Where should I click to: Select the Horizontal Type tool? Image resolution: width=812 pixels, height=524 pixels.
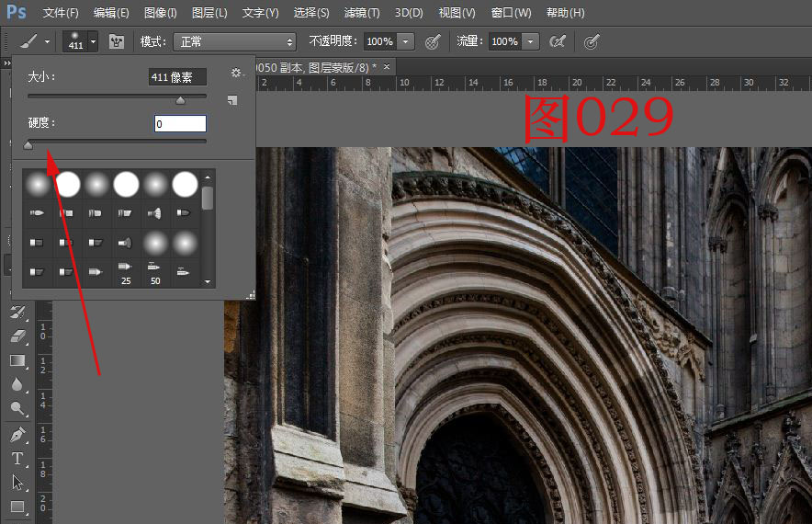[x=17, y=459]
